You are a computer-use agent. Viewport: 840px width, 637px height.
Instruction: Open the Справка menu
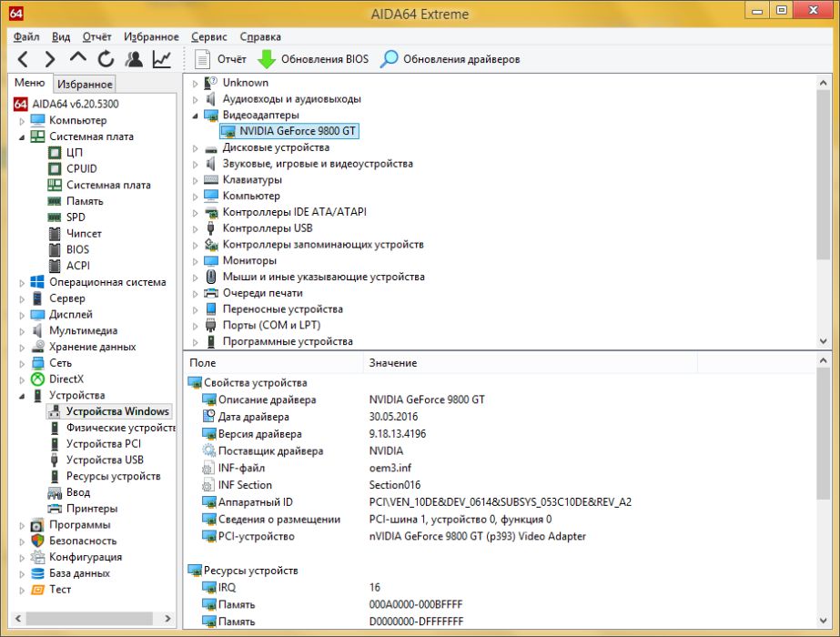pos(260,36)
